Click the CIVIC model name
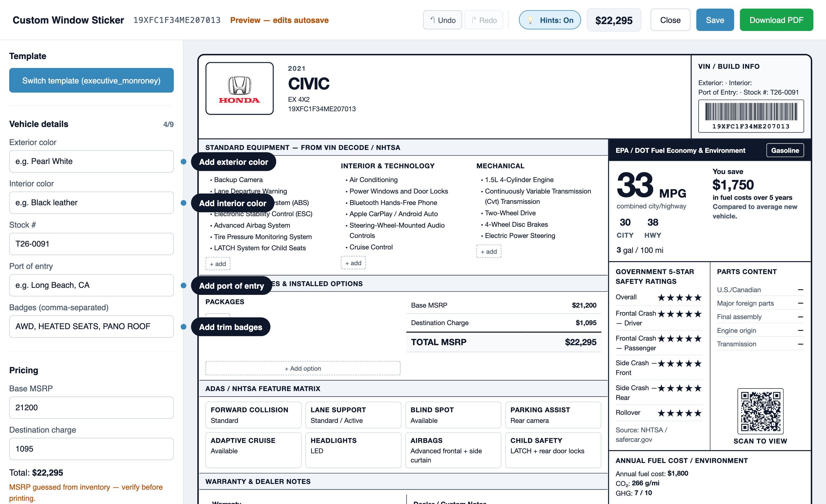This screenshot has width=826, height=504. 309,84
